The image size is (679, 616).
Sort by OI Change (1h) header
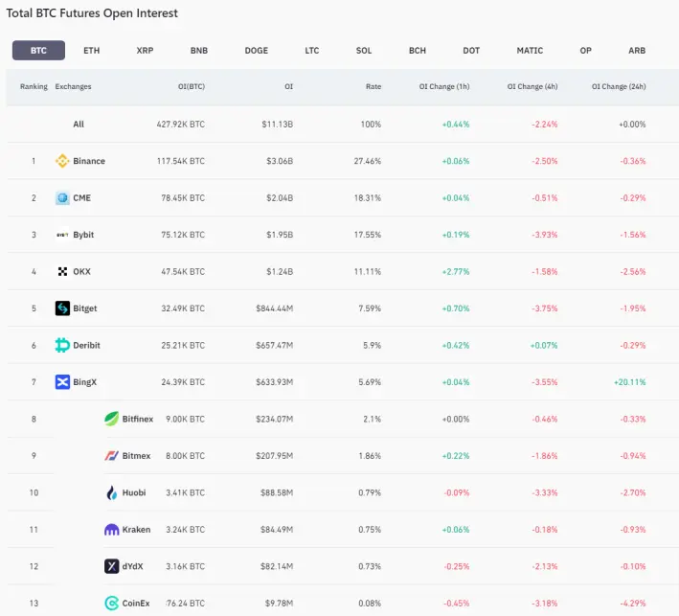click(444, 86)
